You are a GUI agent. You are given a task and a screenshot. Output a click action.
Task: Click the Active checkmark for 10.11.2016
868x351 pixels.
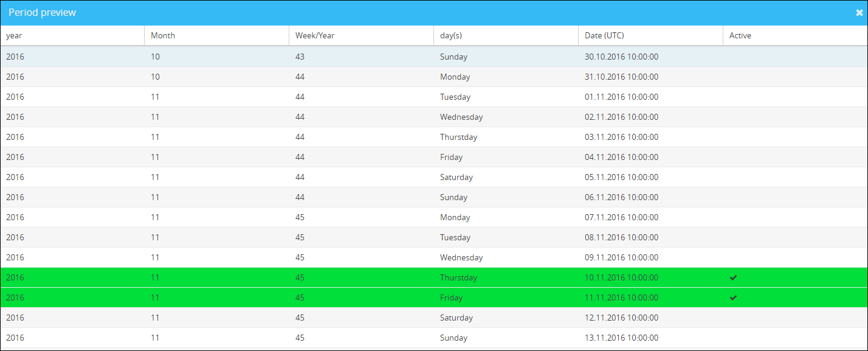pyautogui.click(x=733, y=277)
